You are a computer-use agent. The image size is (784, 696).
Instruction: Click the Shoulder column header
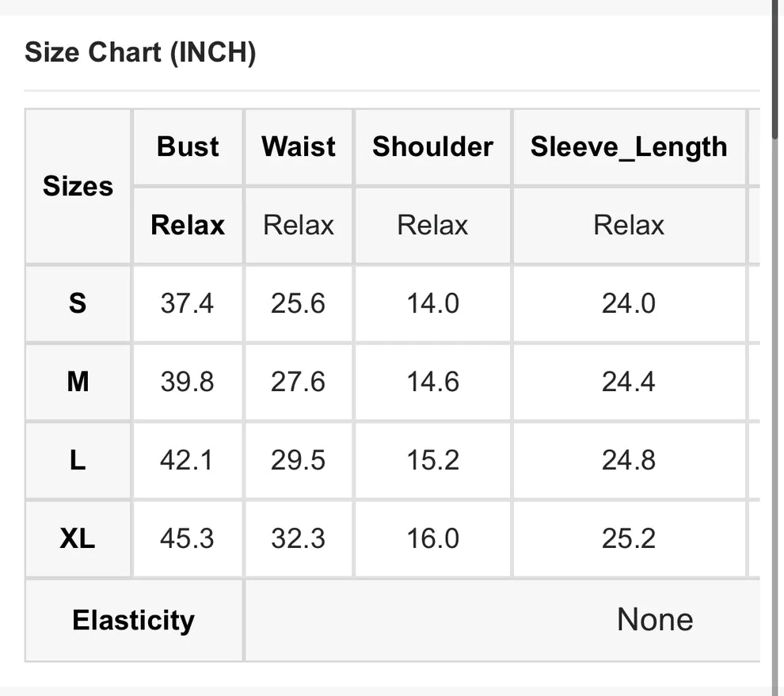432,146
